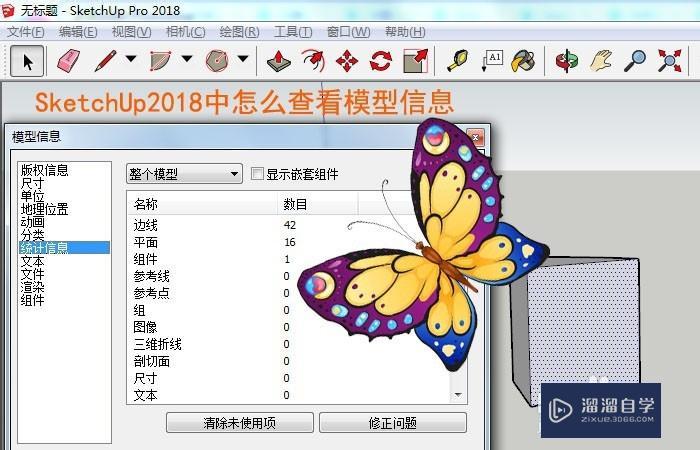Open the 文件(F) menu
700x450 pixels.
(x=26, y=32)
